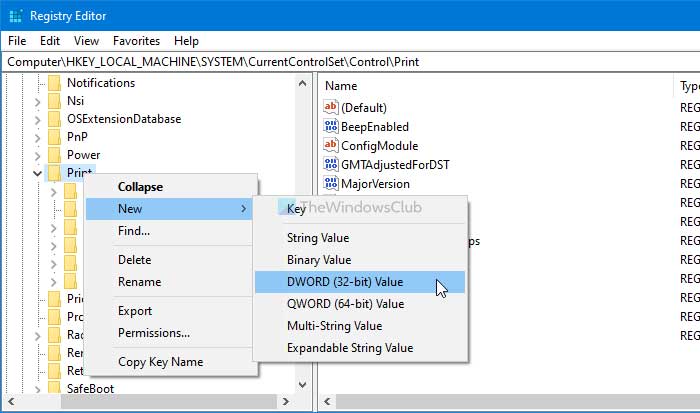The image size is (700, 413).
Task: Click the Registry Editor app icon in title bar
Action: coord(15,16)
